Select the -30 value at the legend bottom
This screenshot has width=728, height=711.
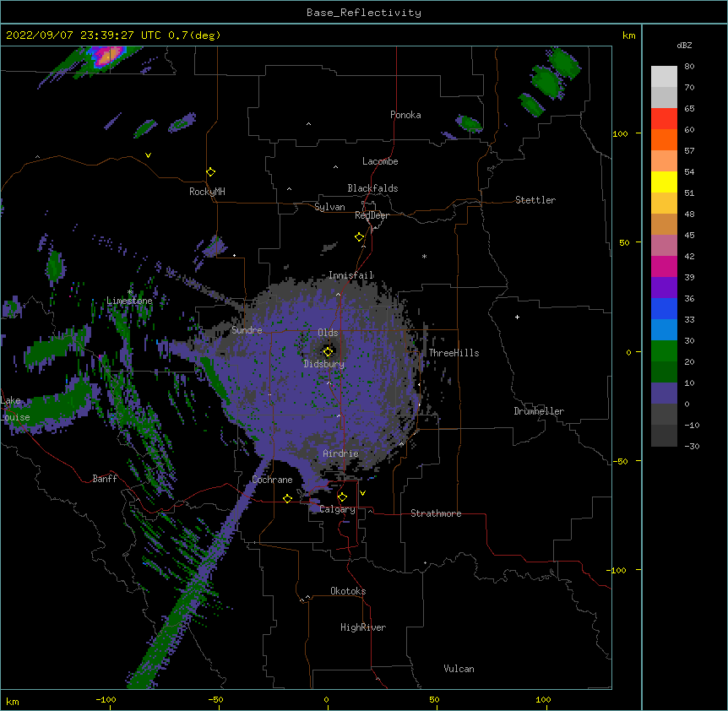pyautogui.click(x=692, y=446)
